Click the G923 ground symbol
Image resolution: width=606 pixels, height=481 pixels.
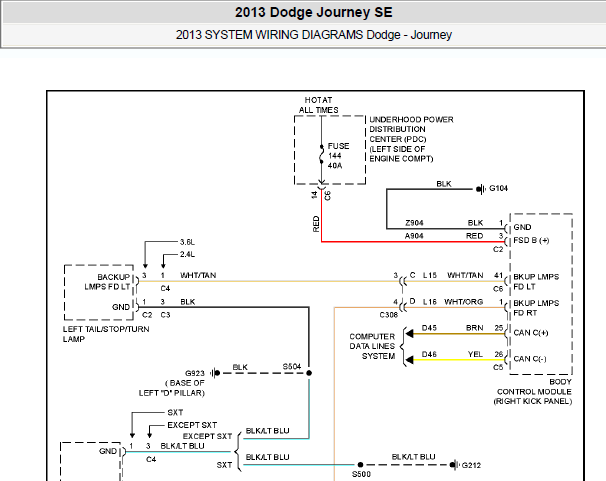[215, 373]
